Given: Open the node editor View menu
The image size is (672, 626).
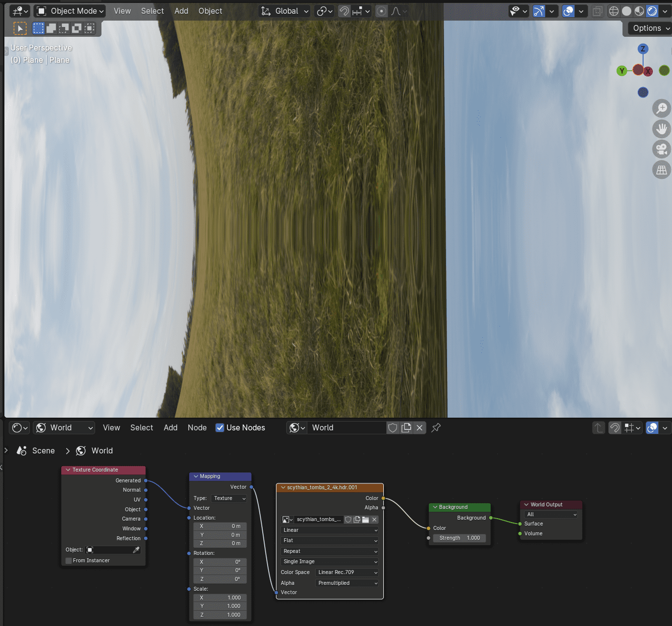Looking at the screenshot, I should tap(111, 427).
